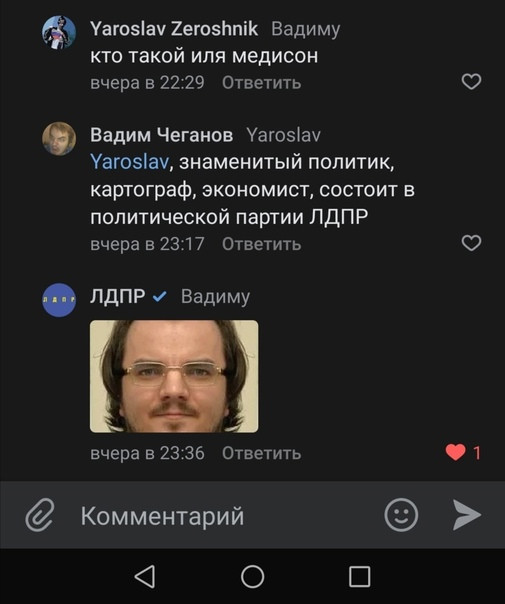Open Yaroslav Zeroshnik's avatar
505x604 pixels.
[x=59, y=32]
